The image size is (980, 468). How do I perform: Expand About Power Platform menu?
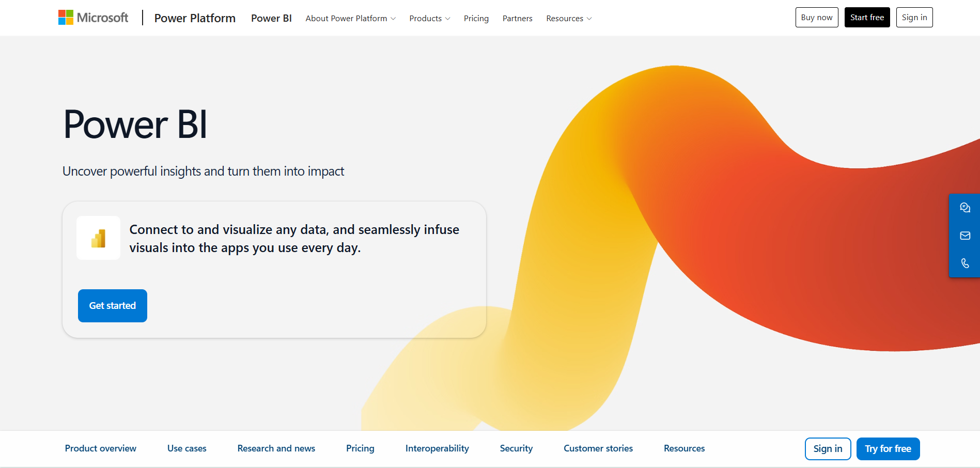coord(351,18)
